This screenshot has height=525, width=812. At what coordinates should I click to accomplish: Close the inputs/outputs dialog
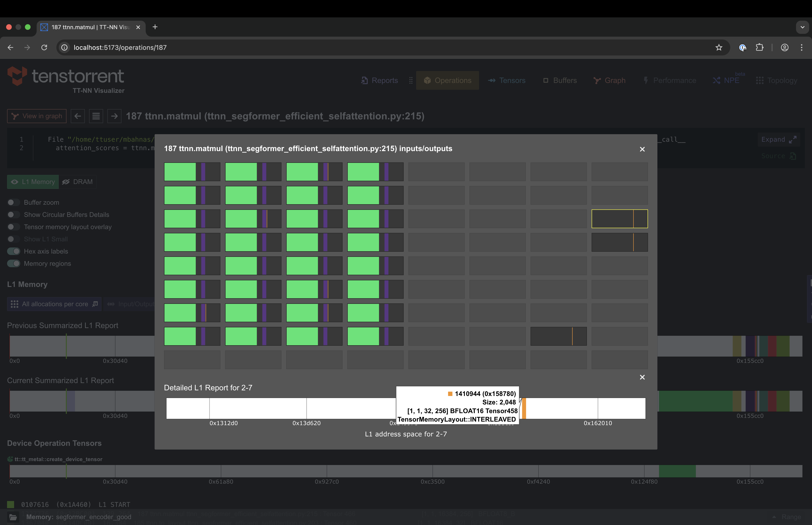[642, 149]
